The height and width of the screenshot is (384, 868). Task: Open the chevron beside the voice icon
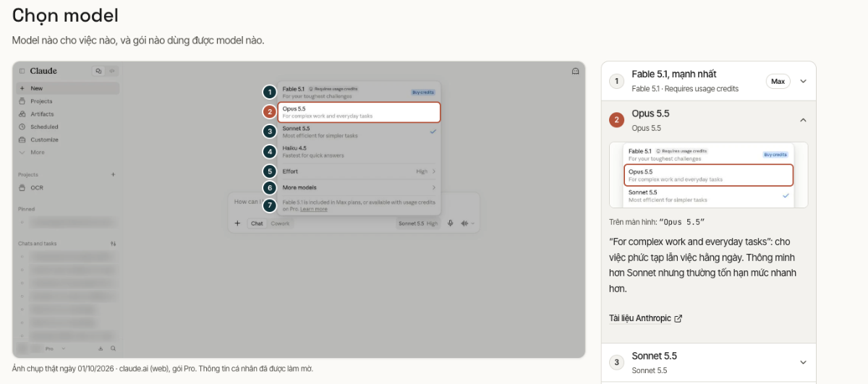473,223
